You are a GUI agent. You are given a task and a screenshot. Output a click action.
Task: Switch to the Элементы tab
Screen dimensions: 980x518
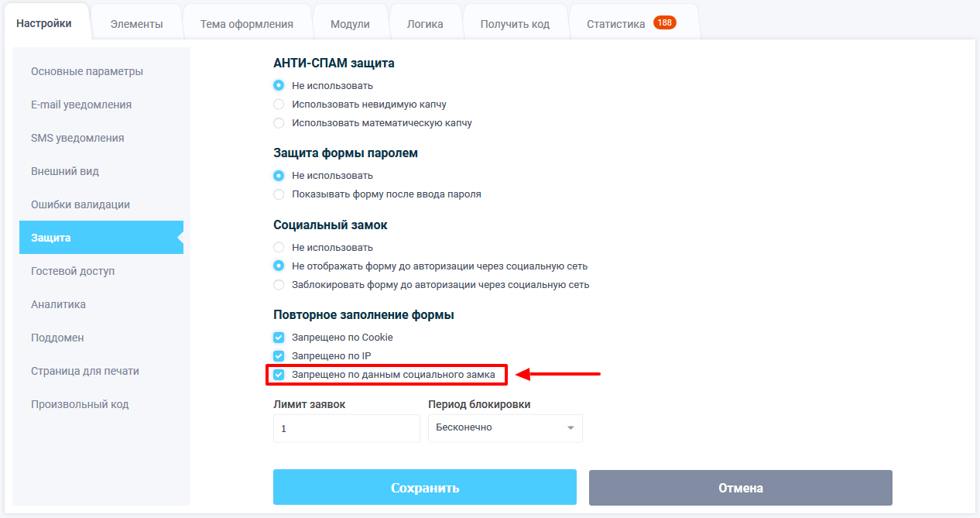coord(136,23)
